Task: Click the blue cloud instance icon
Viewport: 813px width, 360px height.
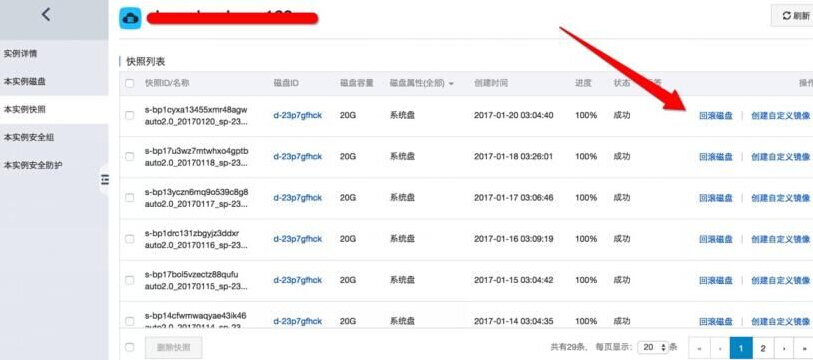Action: click(130, 19)
